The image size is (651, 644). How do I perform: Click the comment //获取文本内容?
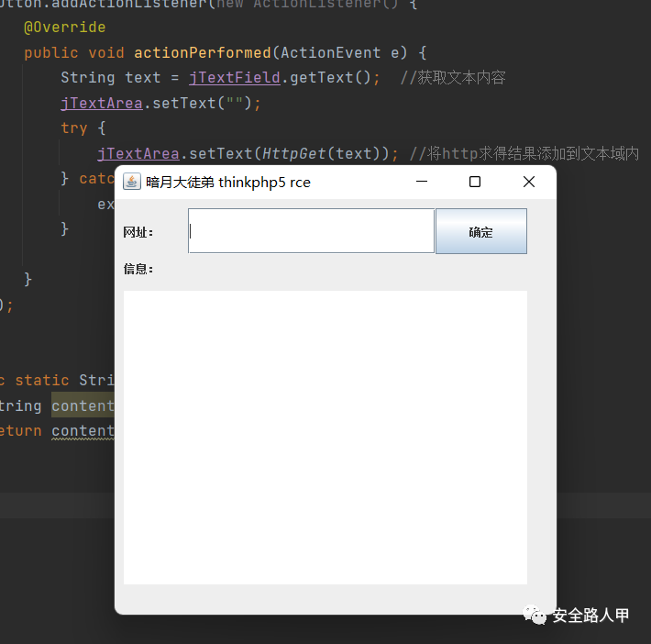click(453, 78)
